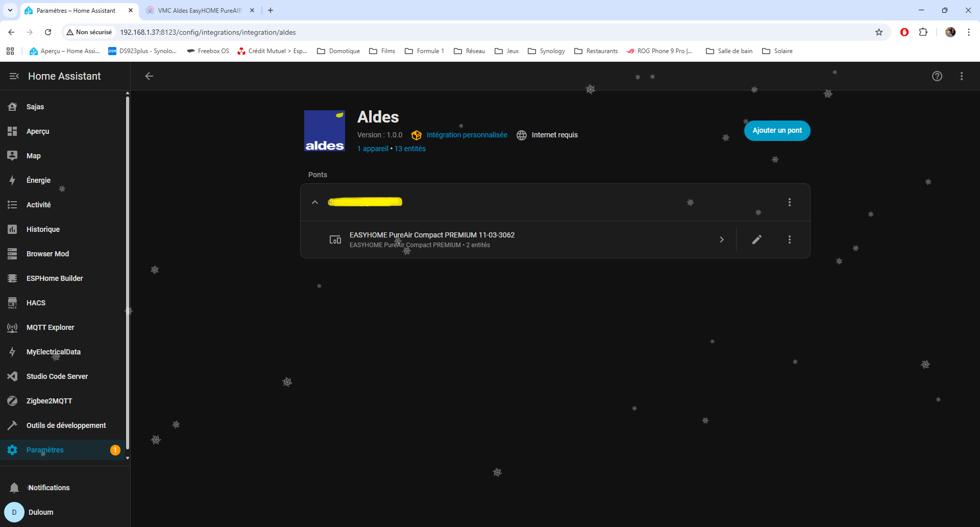Open the Solaire bookmarks folder
The width and height of the screenshot is (980, 527).
[777, 51]
